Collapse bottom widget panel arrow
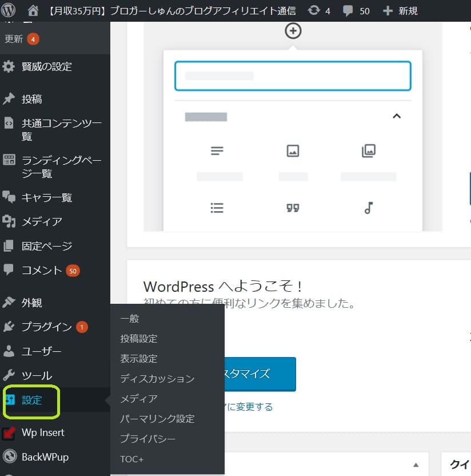 pyautogui.click(x=416, y=465)
